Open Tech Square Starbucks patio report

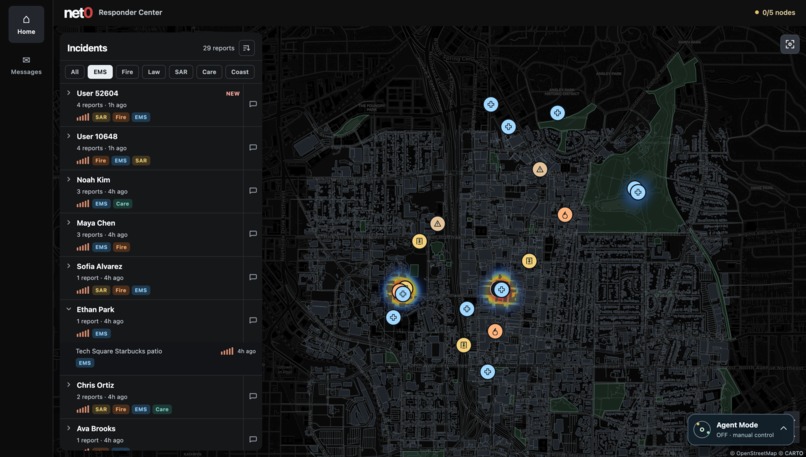pyautogui.click(x=161, y=357)
